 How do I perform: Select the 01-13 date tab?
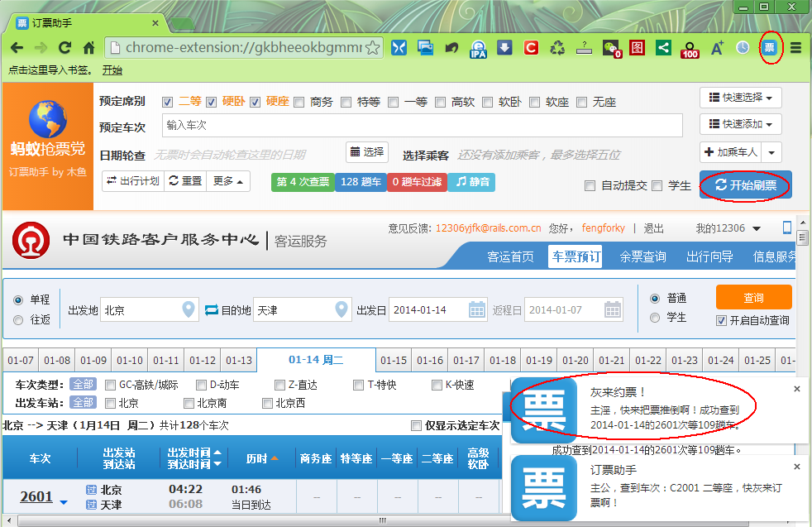[x=239, y=360]
